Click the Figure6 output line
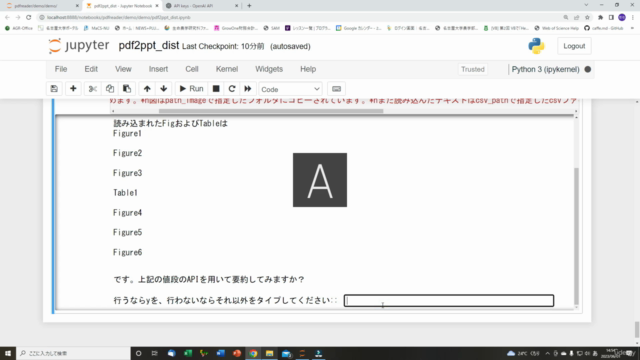The image size is (640, 360). tap(127, 252)
